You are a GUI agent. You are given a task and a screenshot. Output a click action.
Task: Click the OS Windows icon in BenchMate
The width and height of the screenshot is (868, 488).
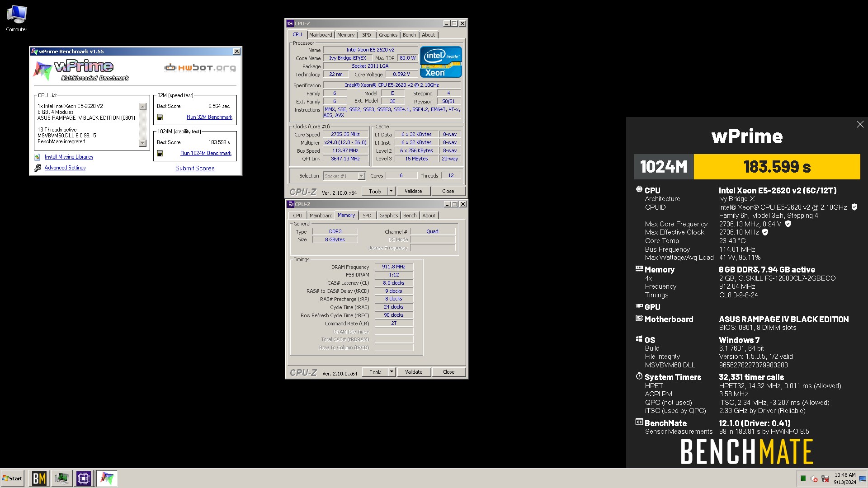(x=639, y=339)
